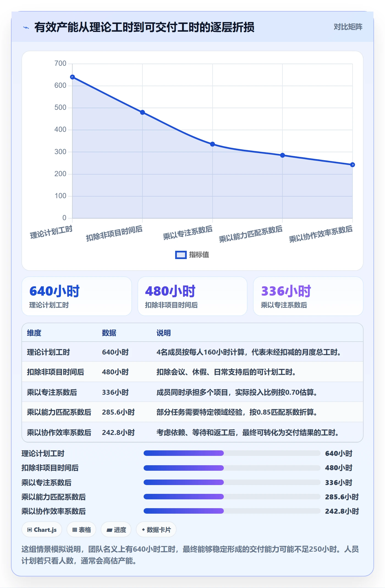Click the 对比矩阵 label in header
Image resolution: width=385 pixels, height=588 pixels.
pyautogui.click(x=348, y=27)
